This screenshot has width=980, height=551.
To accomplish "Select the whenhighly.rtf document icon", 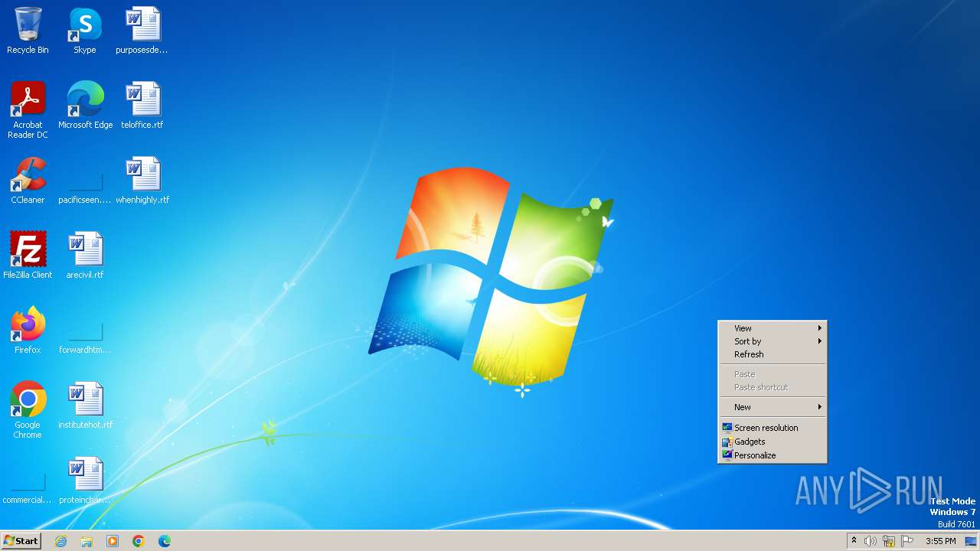I will coord(142,181).
